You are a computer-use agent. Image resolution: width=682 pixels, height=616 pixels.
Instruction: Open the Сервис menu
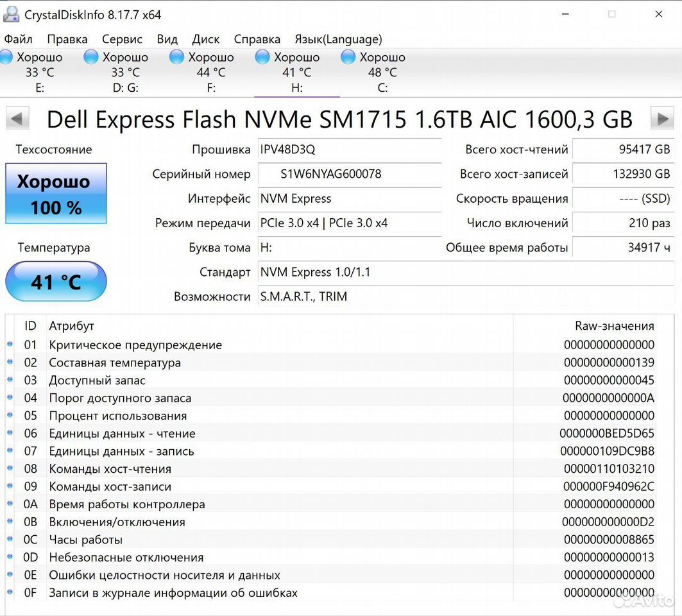click(122, 39)
